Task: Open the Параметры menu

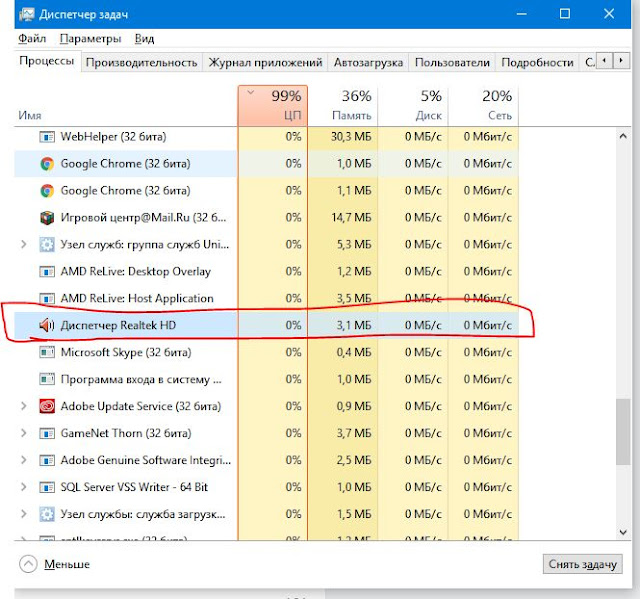Action: pos(90,38)
